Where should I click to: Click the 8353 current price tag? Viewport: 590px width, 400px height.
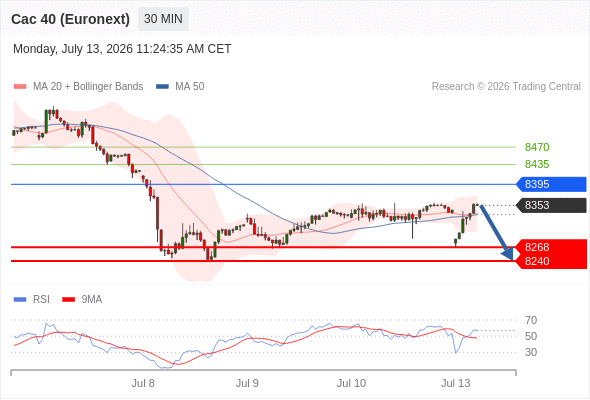click(x=551, y=205)
